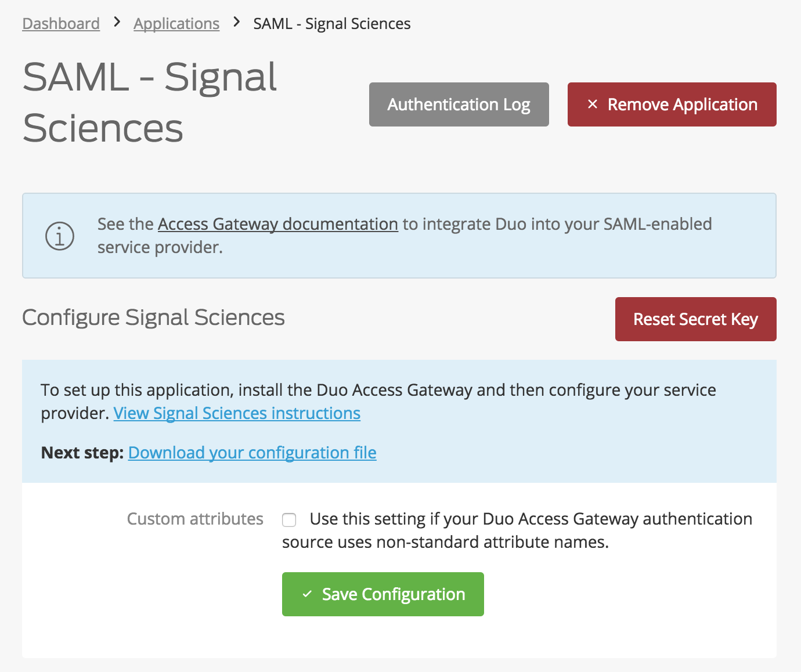Click the Download link under Next step
The image size is (801, 672).
(x=252, y=452)
